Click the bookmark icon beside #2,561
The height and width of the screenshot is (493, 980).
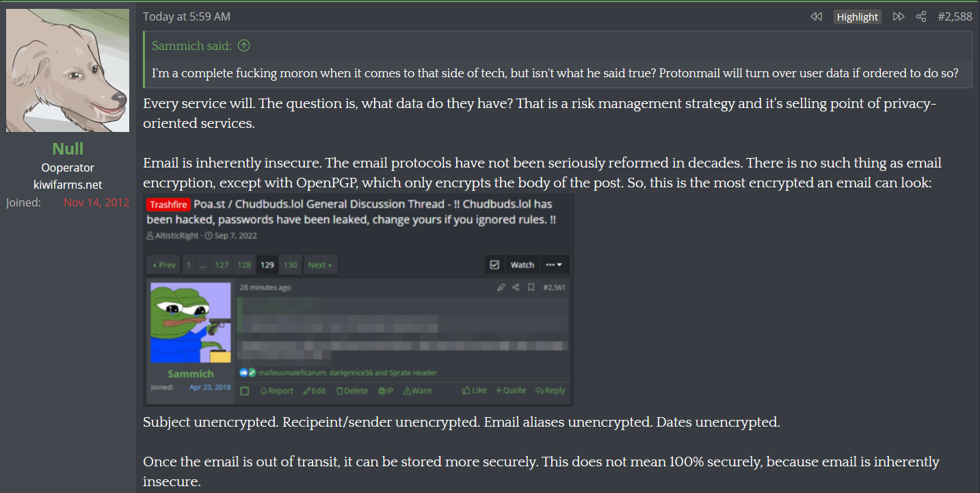[x=531, y=287]
